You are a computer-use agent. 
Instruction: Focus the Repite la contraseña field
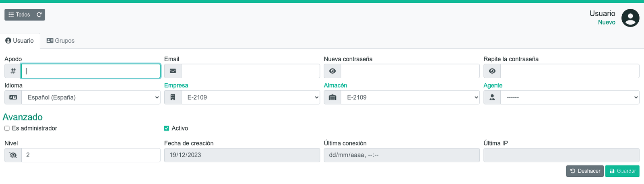570,71
